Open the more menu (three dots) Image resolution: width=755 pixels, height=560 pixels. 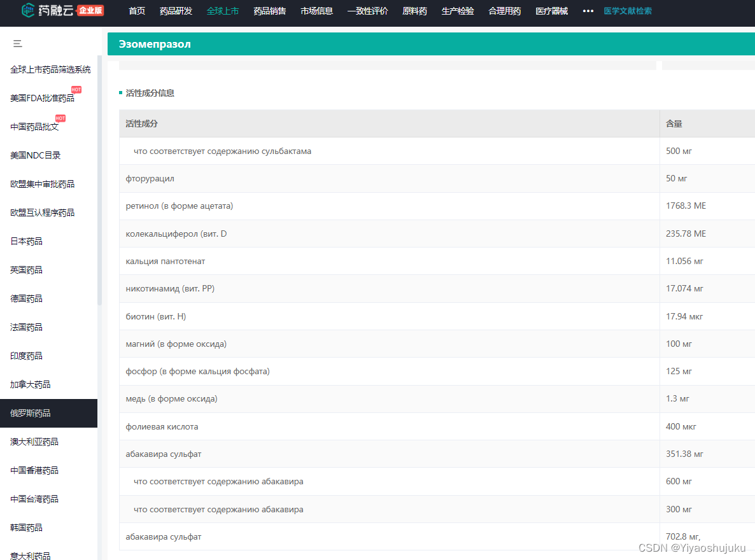(x=588, y=11)
